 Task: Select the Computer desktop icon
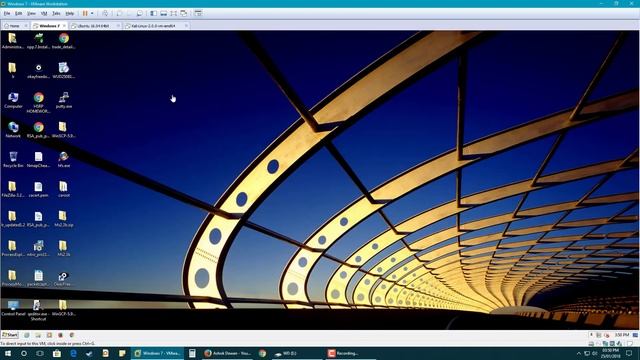coord(13,100)
